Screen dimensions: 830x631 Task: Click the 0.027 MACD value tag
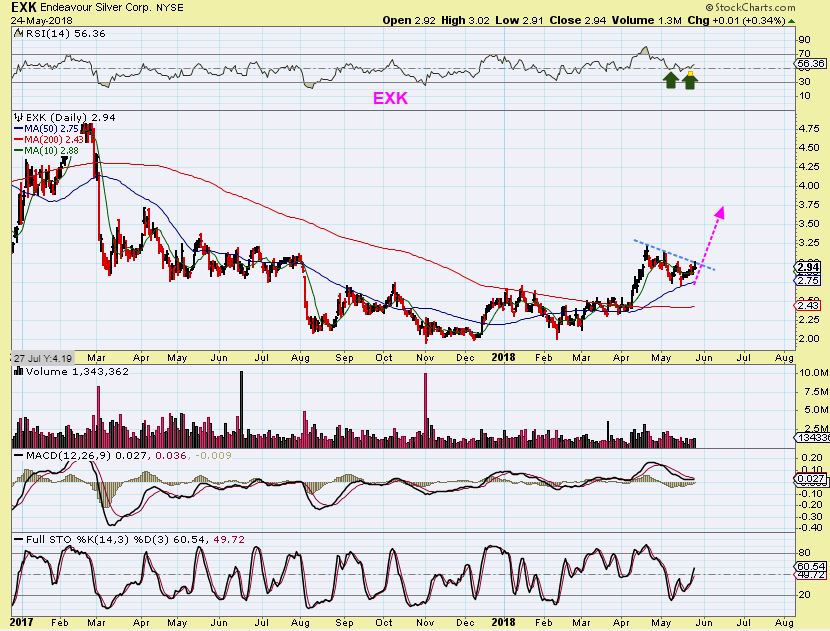tap(810, 479)
